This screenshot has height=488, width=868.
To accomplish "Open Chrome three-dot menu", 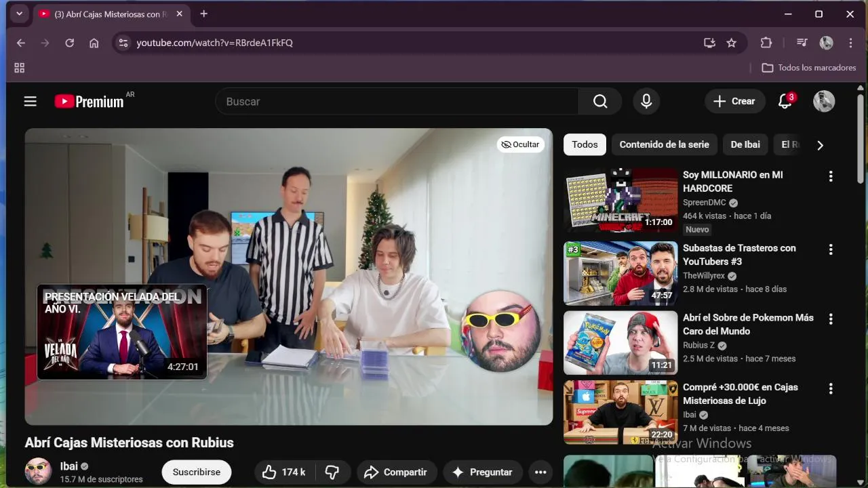I will tap(850, 43).
